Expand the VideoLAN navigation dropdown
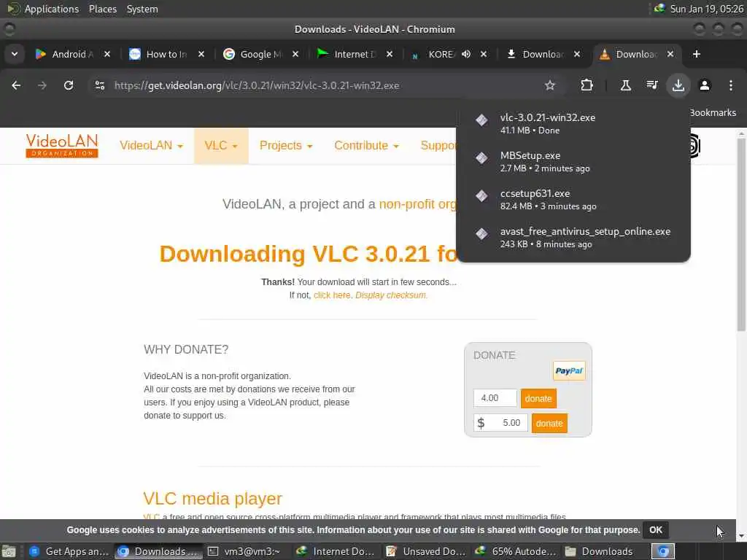Viewport: 747px width, 560px height. [152, 146]
